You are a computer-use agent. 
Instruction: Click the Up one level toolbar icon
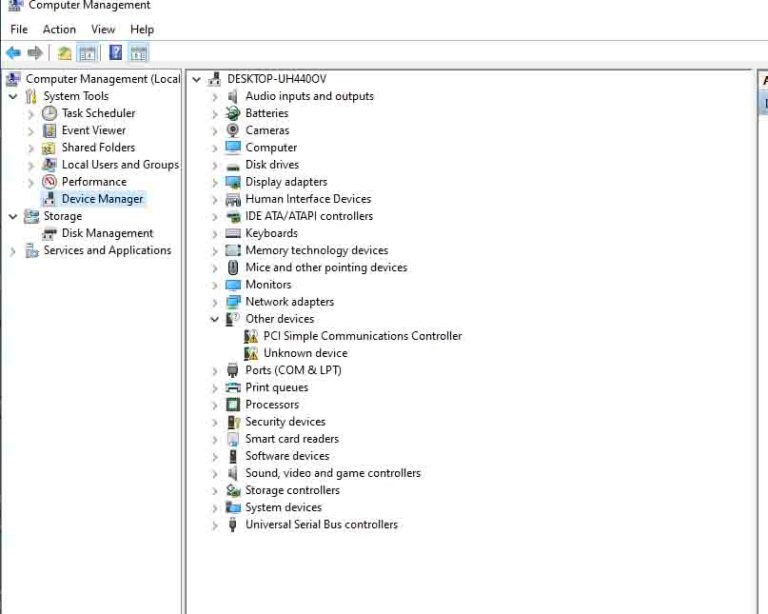pyautogui.click(x=64, y=53)
